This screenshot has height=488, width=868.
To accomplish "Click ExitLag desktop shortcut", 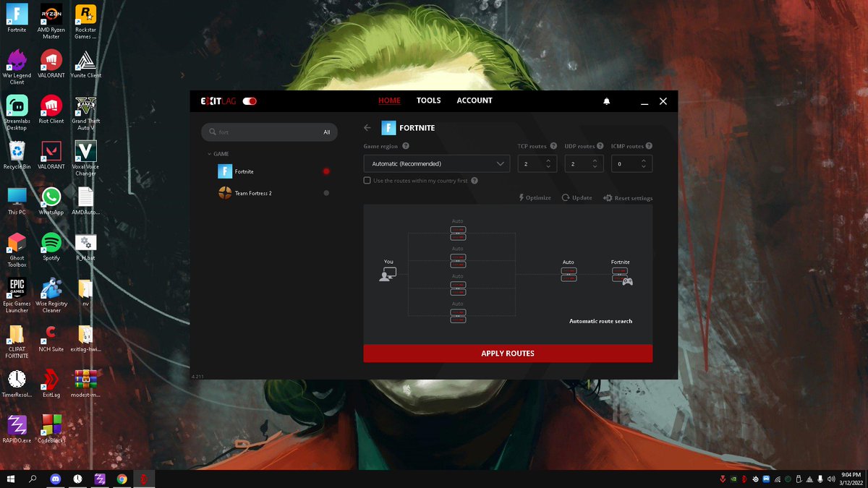I will [x=51, y=383].
